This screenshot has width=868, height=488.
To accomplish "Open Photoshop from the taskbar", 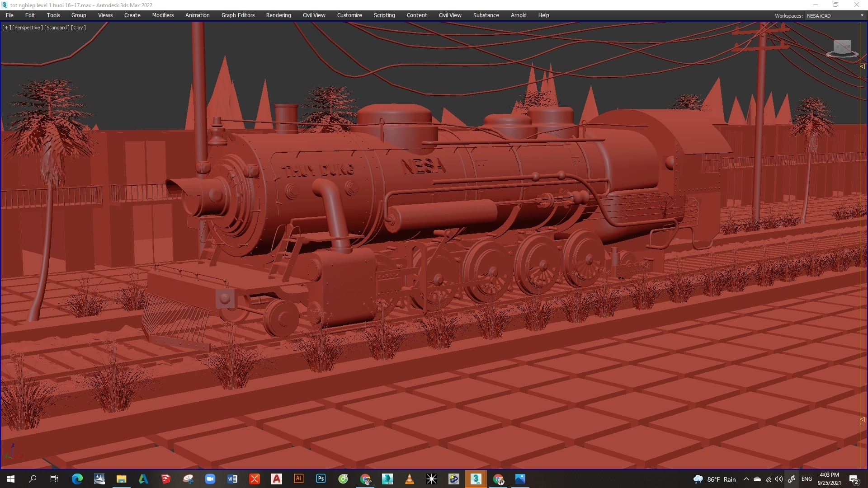I will pos(321,479).
